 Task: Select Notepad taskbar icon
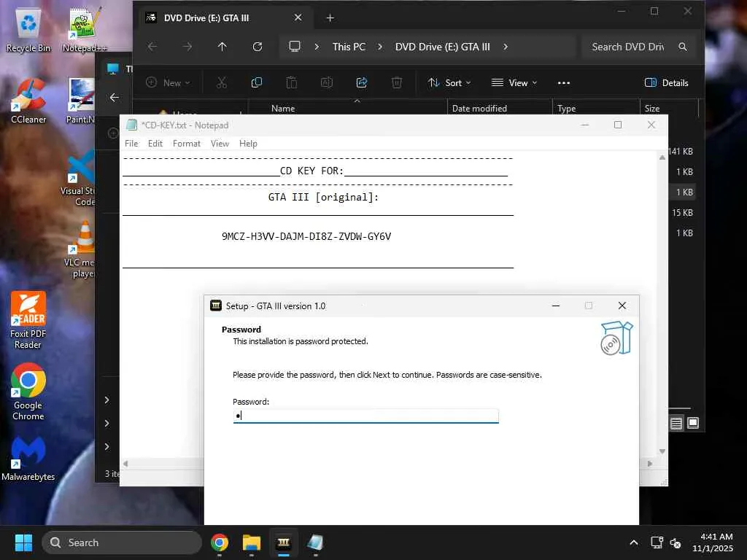(x=315, y=542)
